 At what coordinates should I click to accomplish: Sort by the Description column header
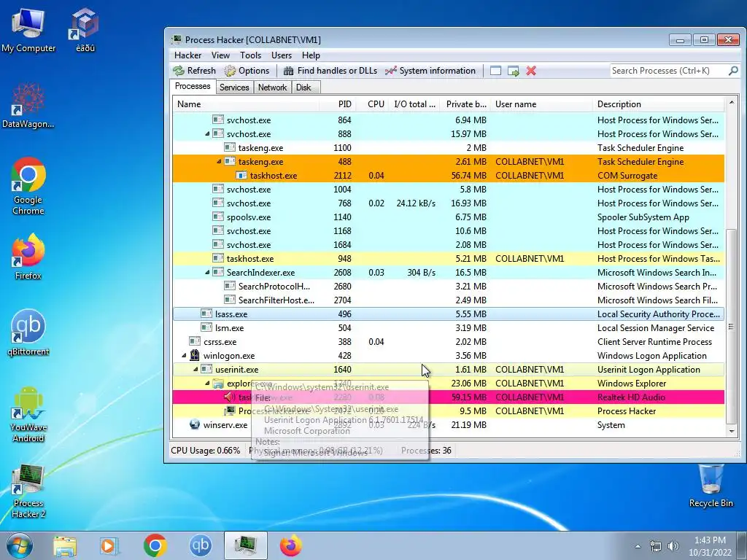point(659,104)
